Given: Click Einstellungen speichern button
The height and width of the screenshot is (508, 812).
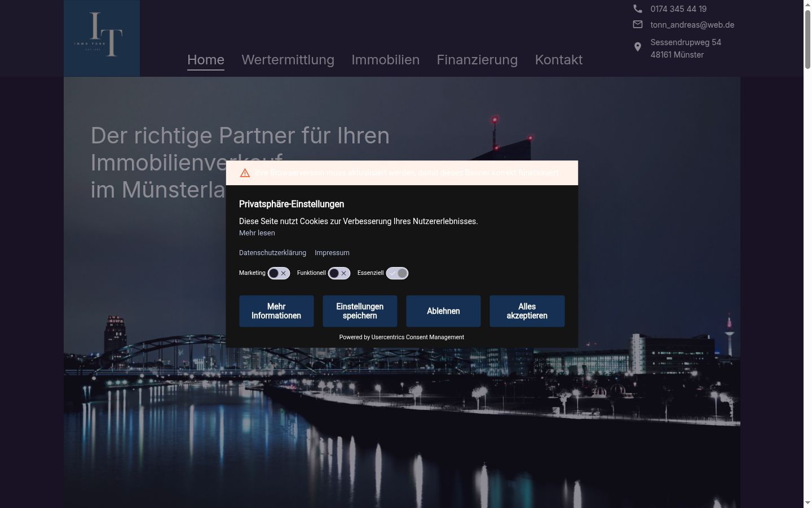Looking at the screenshot, I should pos(360,311).
